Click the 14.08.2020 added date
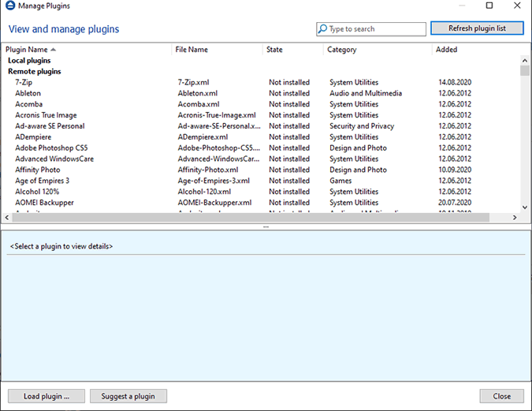 tap(455, 82)
